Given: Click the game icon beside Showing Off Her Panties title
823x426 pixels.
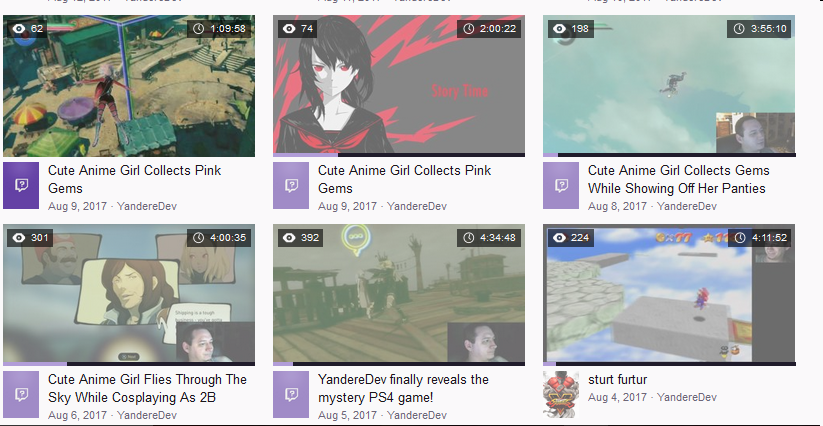Looking at the screenshot, I should pos(561,185).
